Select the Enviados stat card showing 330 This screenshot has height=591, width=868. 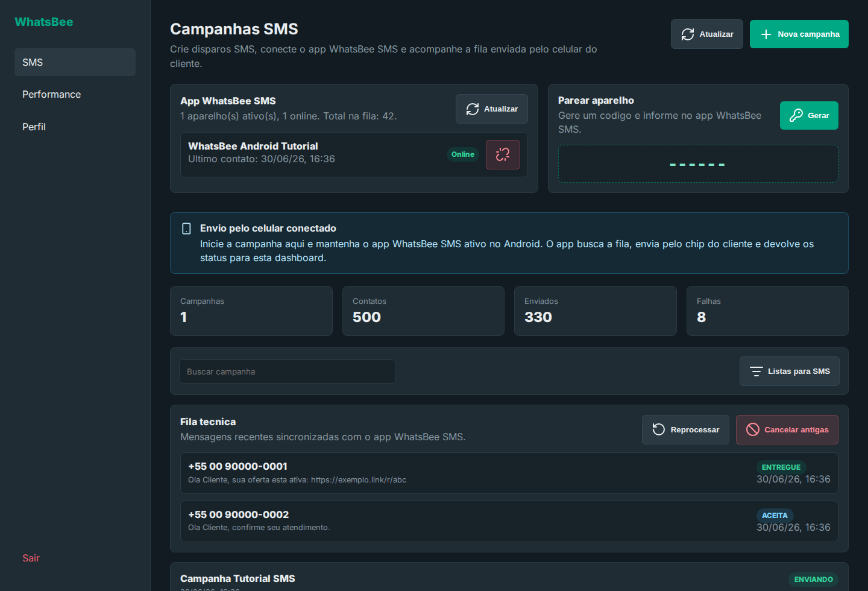point(596,311)
